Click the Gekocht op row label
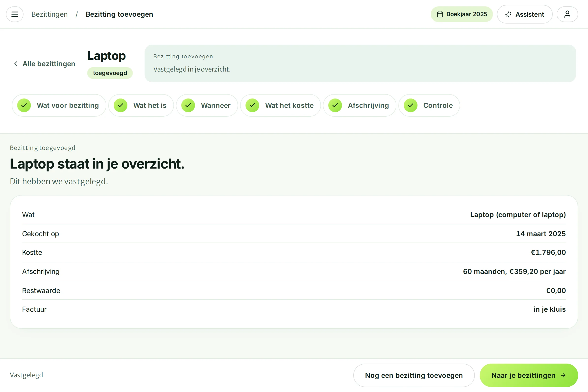Screen dimensions: 588x392 (40, 234)
